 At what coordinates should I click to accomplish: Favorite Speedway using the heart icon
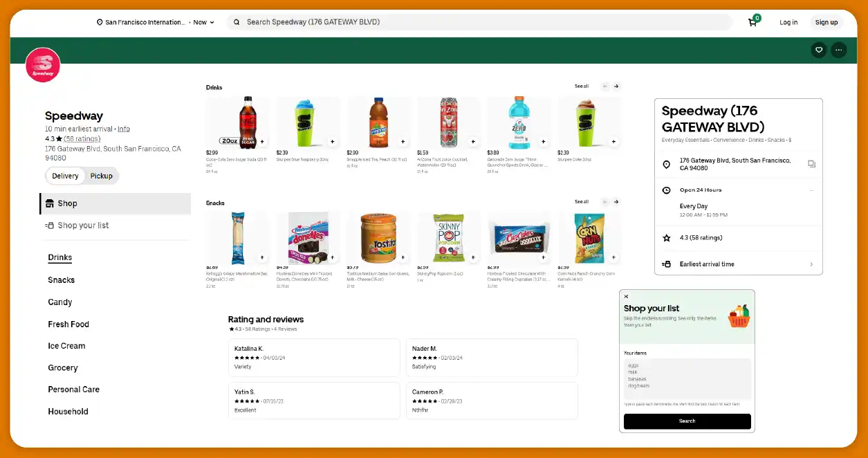tap(819, 50)
